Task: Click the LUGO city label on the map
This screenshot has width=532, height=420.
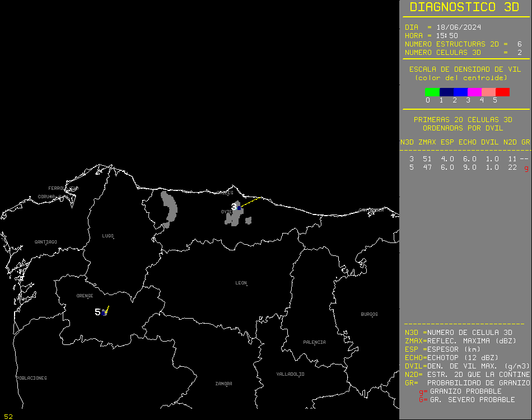Action: pyautogui.click(x=108, y=236)
